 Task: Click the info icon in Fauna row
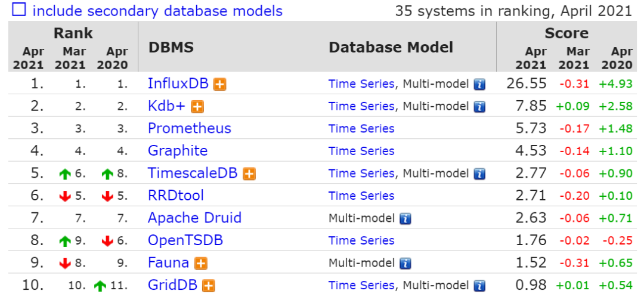point(405,263)
